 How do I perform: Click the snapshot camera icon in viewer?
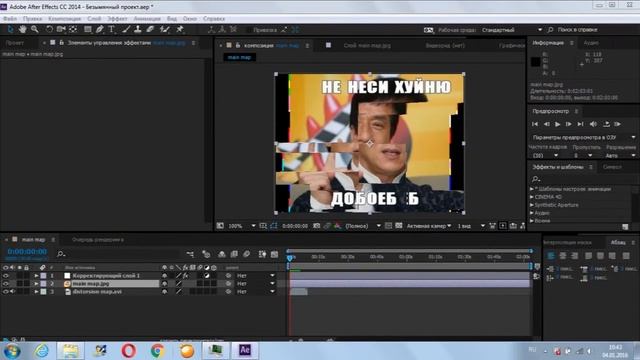(316, 226)
